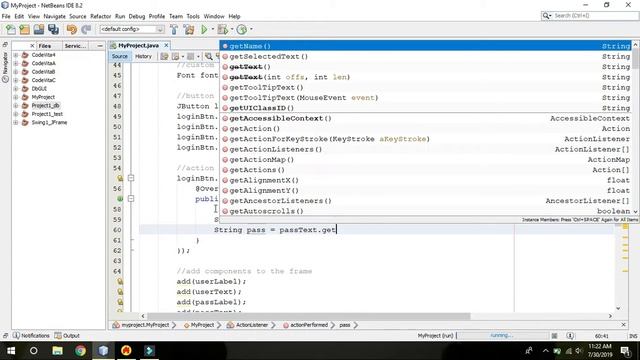Choose getText() without parameters
640x360 pixels.
coord(426,67)
